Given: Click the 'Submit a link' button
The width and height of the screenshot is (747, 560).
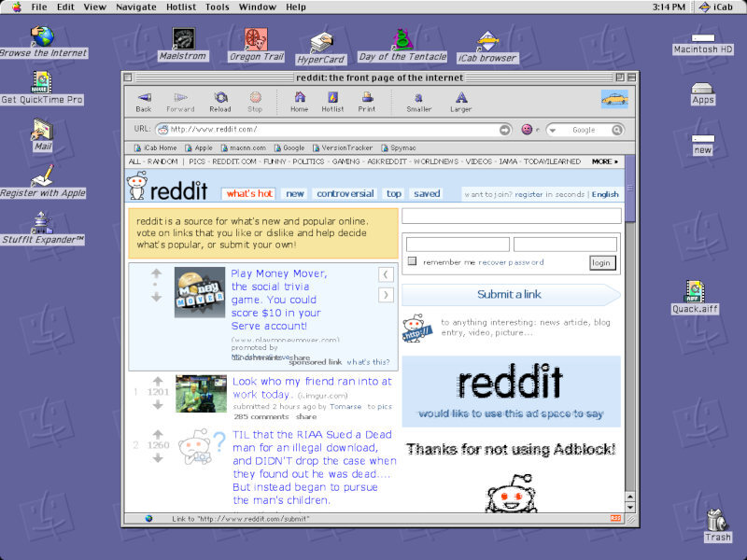Looking at the screenshot, I should (508, 294).
